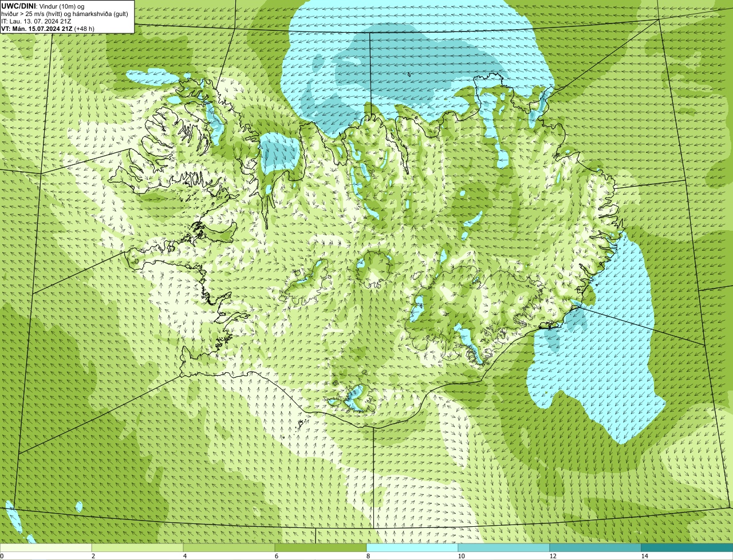The height and width of the screenshot is (560, 733).
Task: Click the scale label "2"
Action: pos(93,556)
